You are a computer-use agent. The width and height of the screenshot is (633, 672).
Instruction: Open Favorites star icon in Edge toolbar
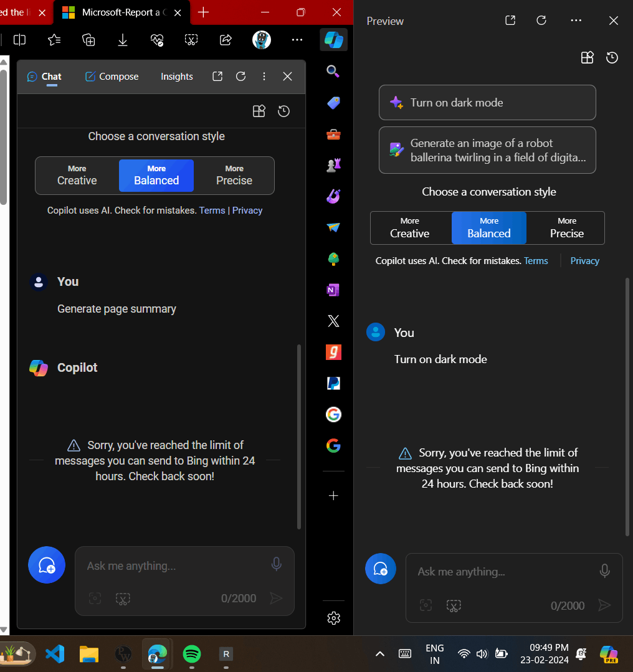tap(54, 40)
